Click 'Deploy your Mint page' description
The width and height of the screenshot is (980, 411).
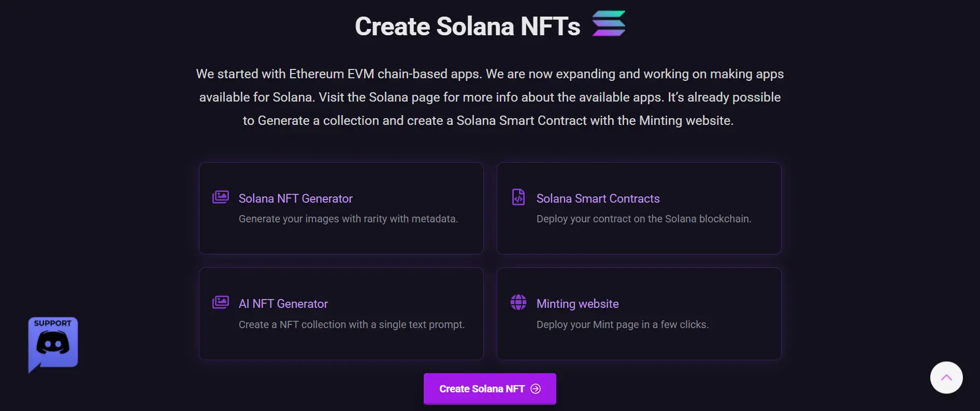point(622,324)
